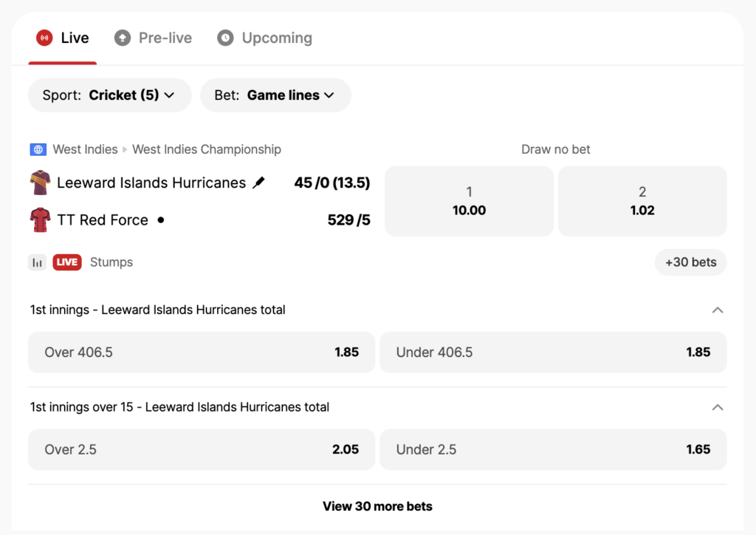Open the match statistics bar chart icon

(37, 262)
